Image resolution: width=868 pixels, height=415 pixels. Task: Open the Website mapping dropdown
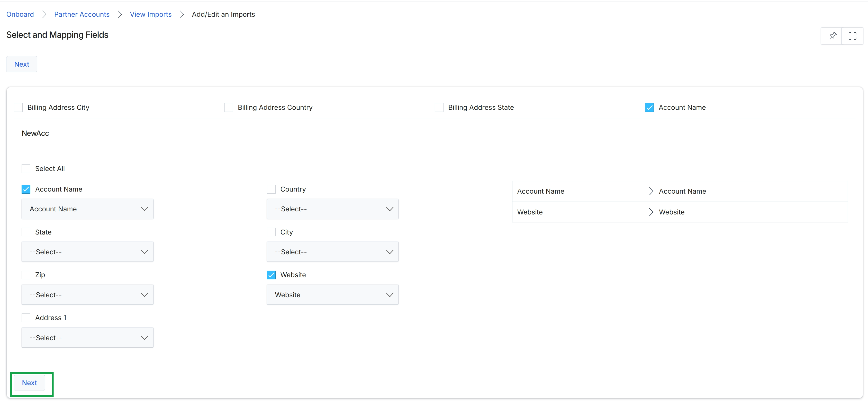pos(332,295)
